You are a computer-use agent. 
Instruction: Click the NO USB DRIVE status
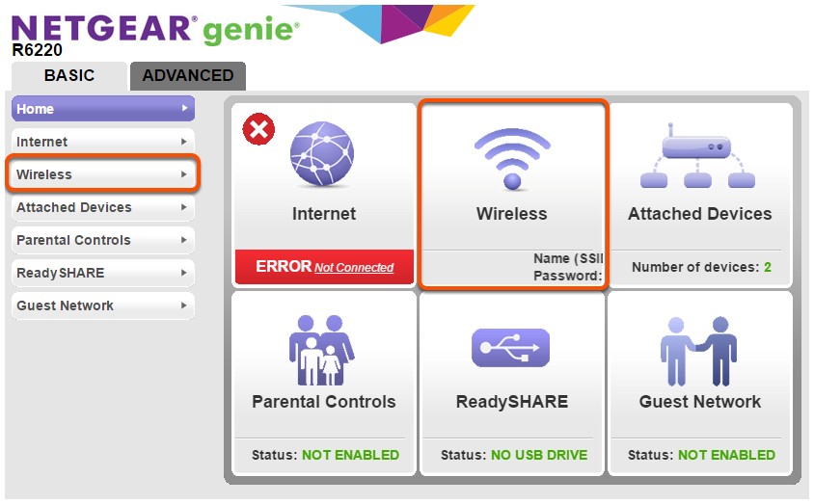point(539,455)
